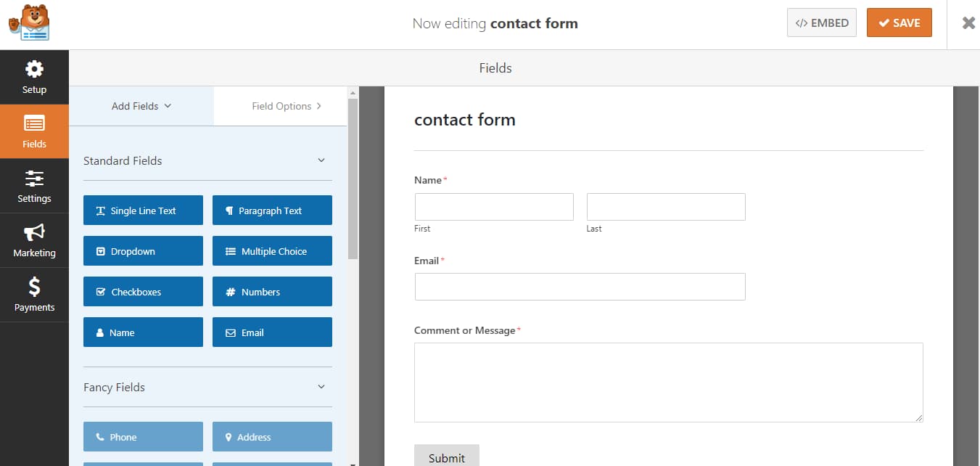Switch to the Settings panel
The width and height of the screenshot is (980, 466).
click(x=34, y=186)
